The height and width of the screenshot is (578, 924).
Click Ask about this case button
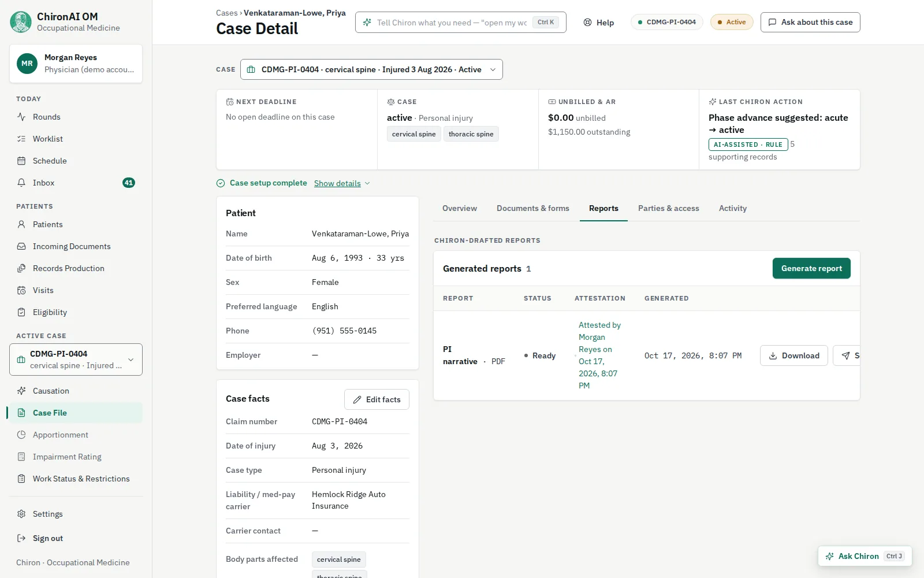coord(810,22)
